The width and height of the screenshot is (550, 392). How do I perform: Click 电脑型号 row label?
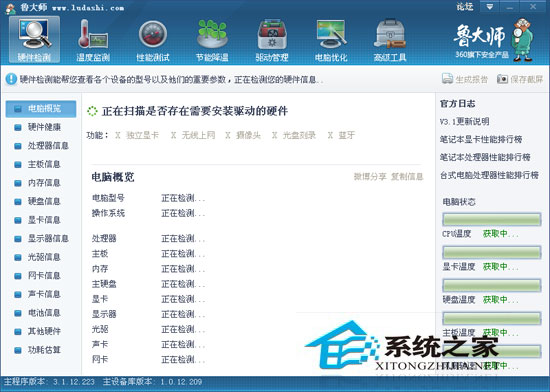pos(108,198)
